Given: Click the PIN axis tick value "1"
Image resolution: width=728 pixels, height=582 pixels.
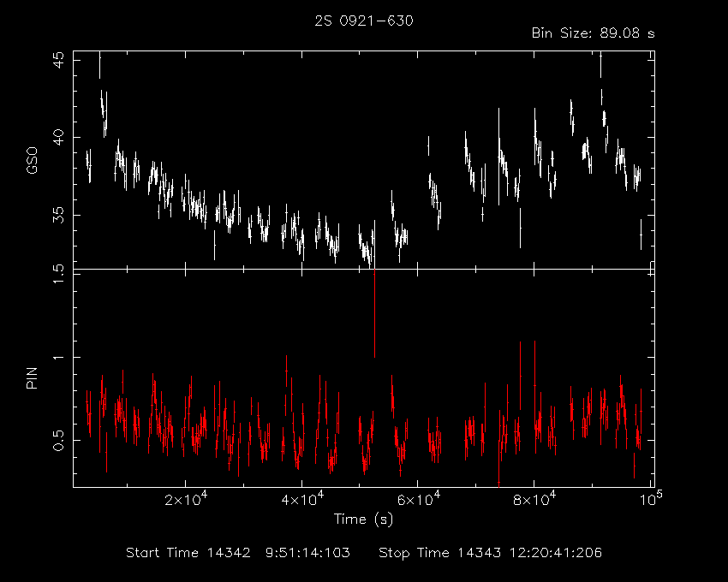Looking at the screenshot, I should pos(59,358).
